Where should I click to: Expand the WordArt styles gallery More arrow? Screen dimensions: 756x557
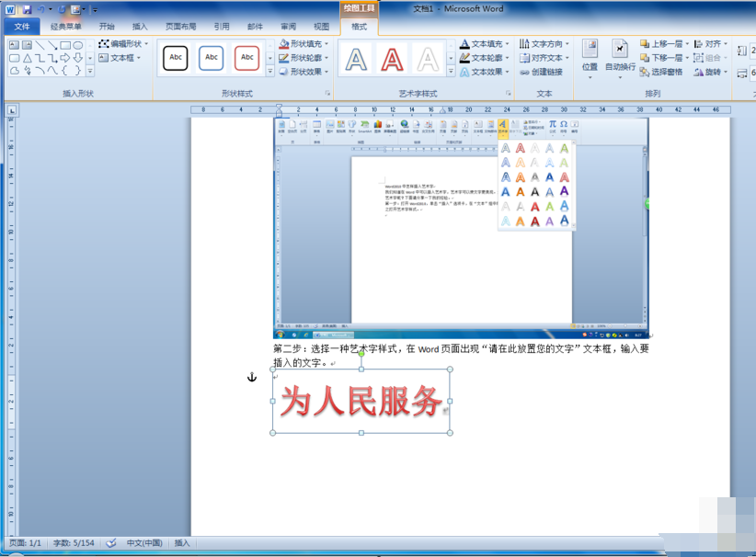point(451,72)
